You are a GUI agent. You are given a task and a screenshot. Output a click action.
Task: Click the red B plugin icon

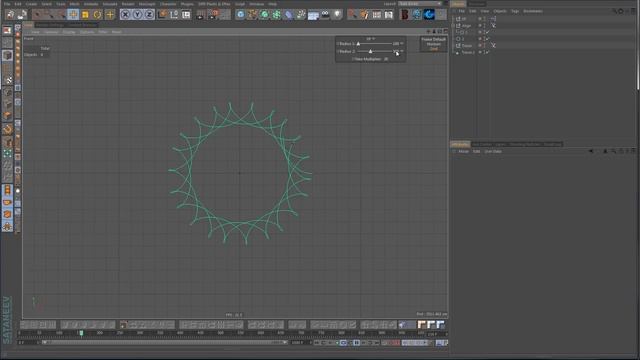(x=404, y=15)
